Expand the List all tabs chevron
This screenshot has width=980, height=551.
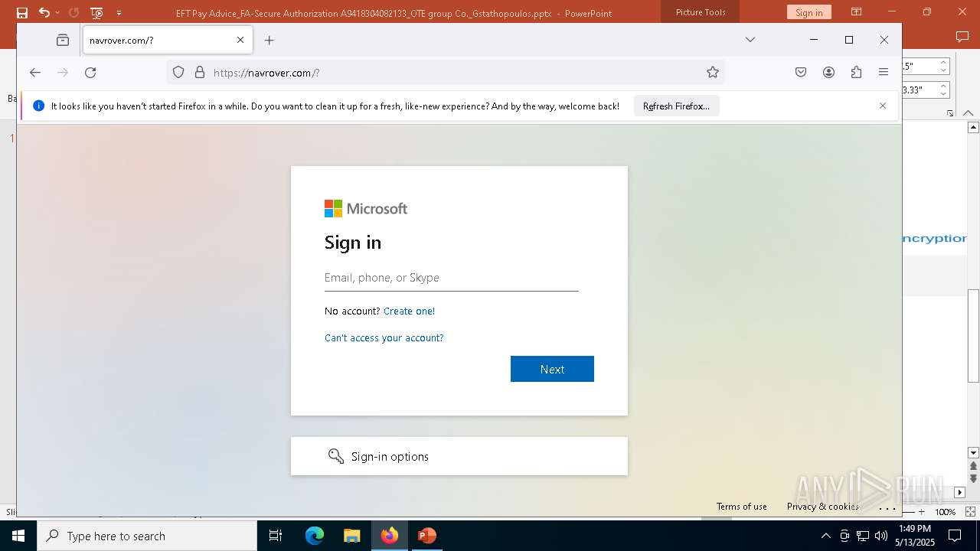click(750, 40)
